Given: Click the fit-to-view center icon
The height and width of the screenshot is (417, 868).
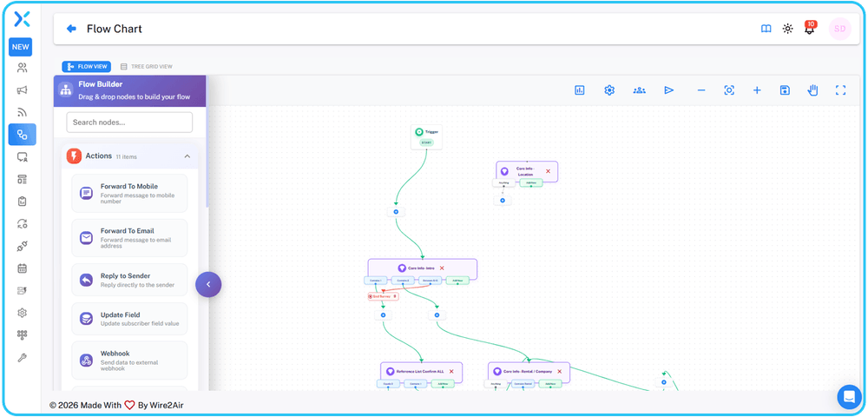Looking at the screenshot, I should click(x=729, y=90).
